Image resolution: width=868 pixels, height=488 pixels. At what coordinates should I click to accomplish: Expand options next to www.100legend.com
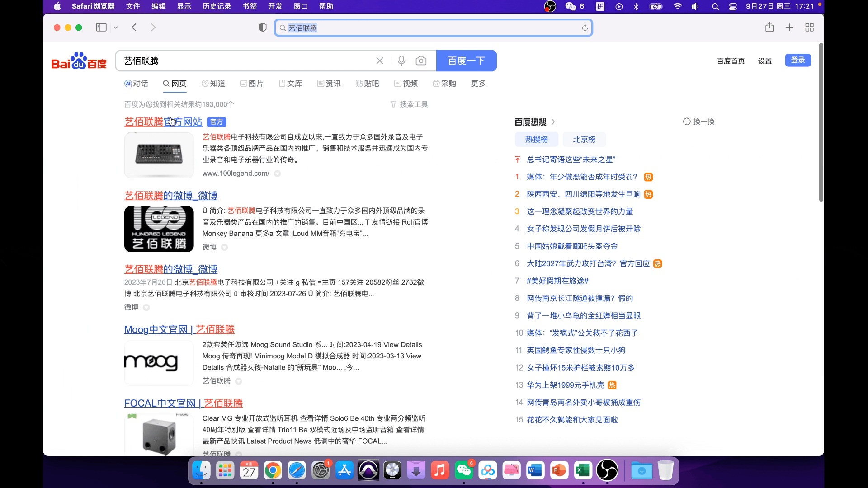point(278,174)
